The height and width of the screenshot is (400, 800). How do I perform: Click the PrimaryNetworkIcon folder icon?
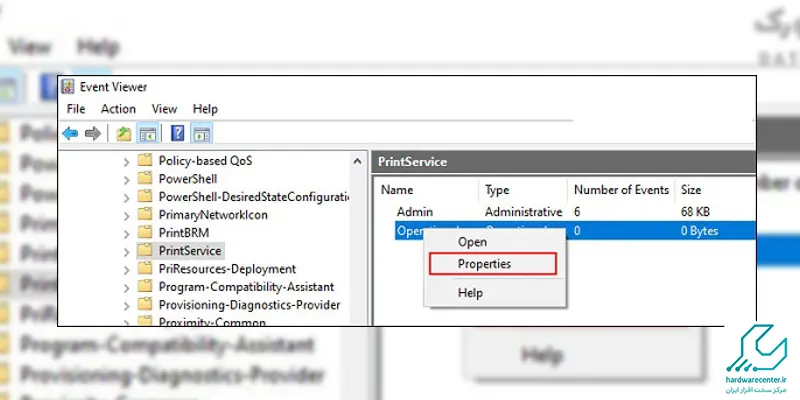[145, 214]
